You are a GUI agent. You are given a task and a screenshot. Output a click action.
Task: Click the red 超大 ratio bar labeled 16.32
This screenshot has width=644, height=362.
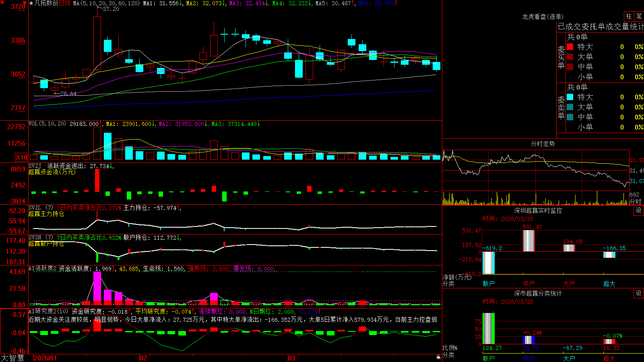click(609, 341)
